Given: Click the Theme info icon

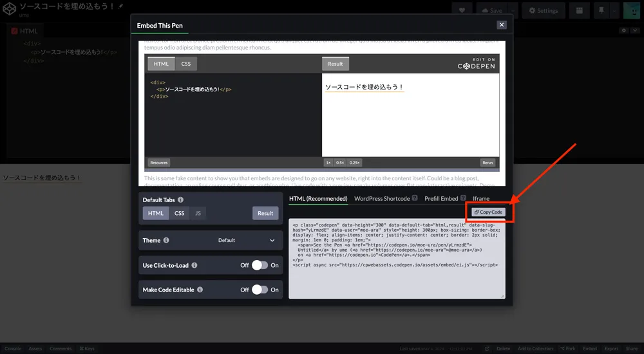Looking at the screenshot, I should click(166, 241).
